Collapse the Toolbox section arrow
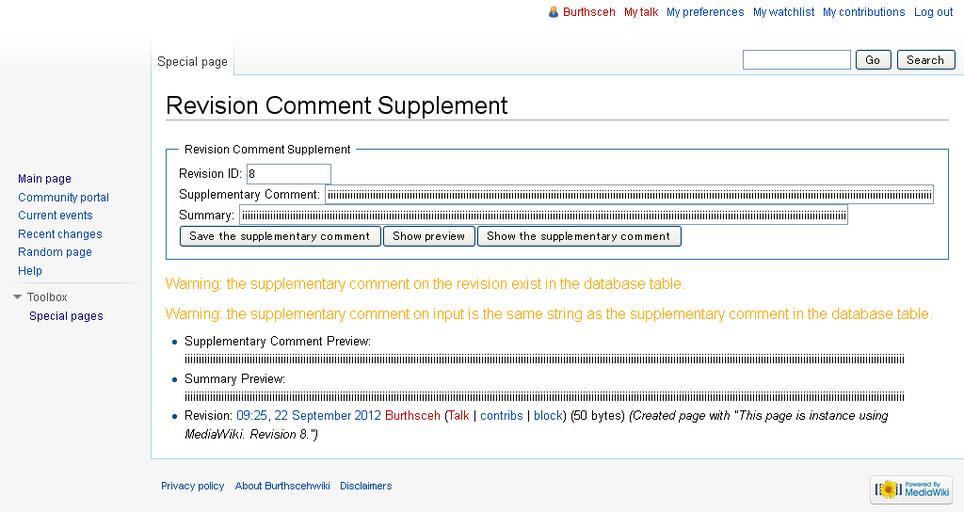This screenshot has height=512, width=964. point(17,297)
